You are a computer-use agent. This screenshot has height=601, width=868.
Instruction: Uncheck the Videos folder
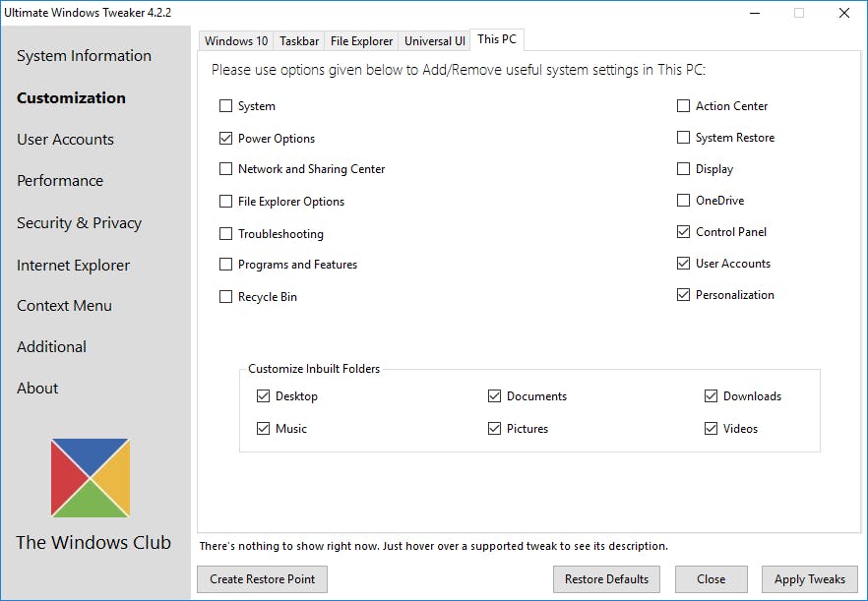click(712, 428)
